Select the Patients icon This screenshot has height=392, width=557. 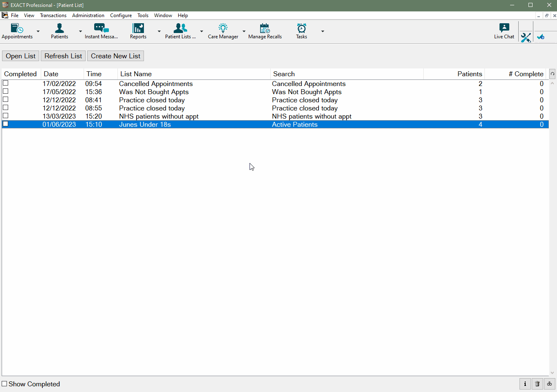[x=60, y=29]
